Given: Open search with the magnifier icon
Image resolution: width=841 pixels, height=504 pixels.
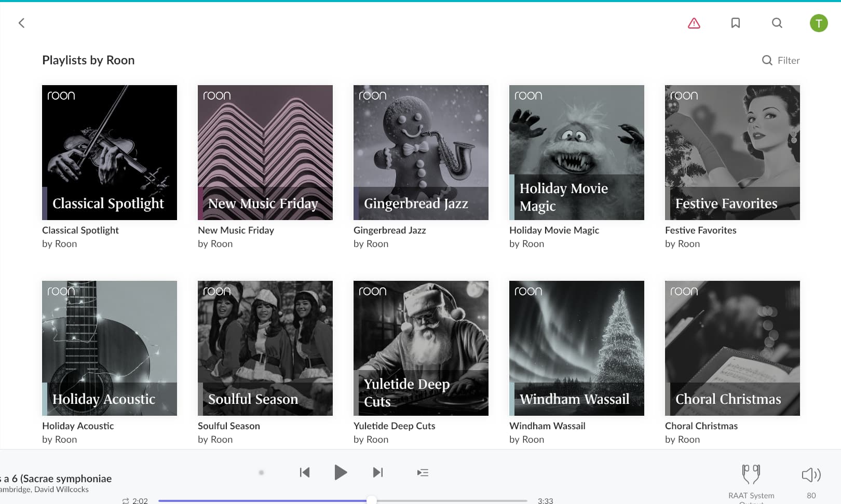Looking at the screenshot, I should click(x=777, y=23).
